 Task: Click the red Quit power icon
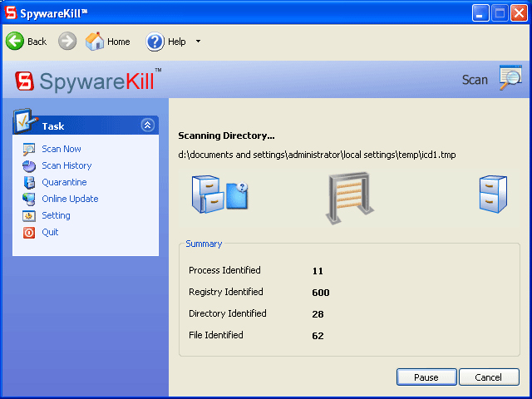29,233
